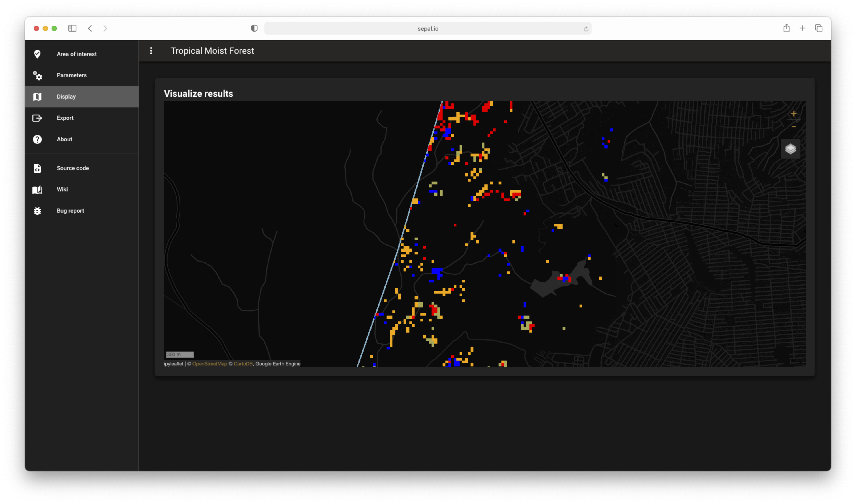Toggle the navigation drawer menu
This screenshot has height=504, width=856.
(151, 51)
